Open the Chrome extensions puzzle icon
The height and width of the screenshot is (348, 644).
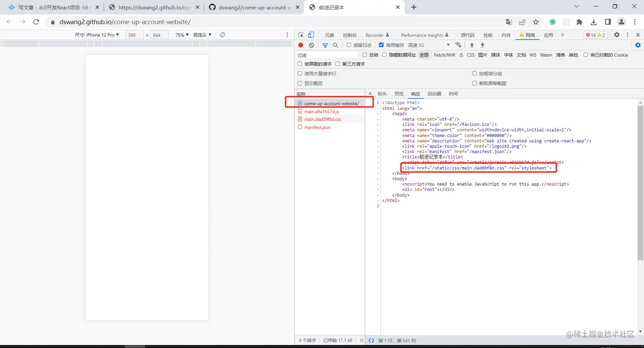click(x=579, y=22)
